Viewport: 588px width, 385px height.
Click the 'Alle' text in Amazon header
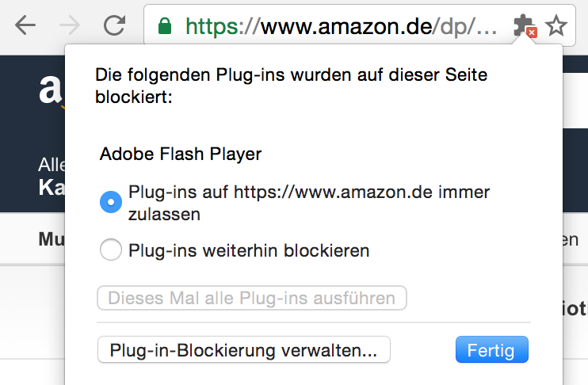coord(51,166)
